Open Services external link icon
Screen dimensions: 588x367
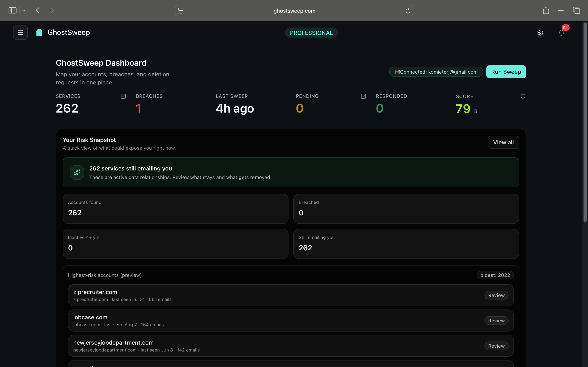[x=123, y=96]
